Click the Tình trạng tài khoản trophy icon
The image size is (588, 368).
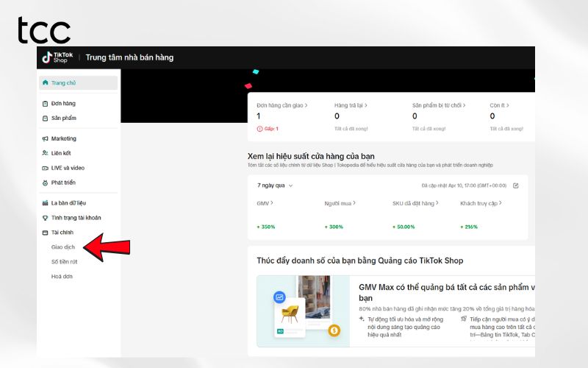tap(45, 218)
